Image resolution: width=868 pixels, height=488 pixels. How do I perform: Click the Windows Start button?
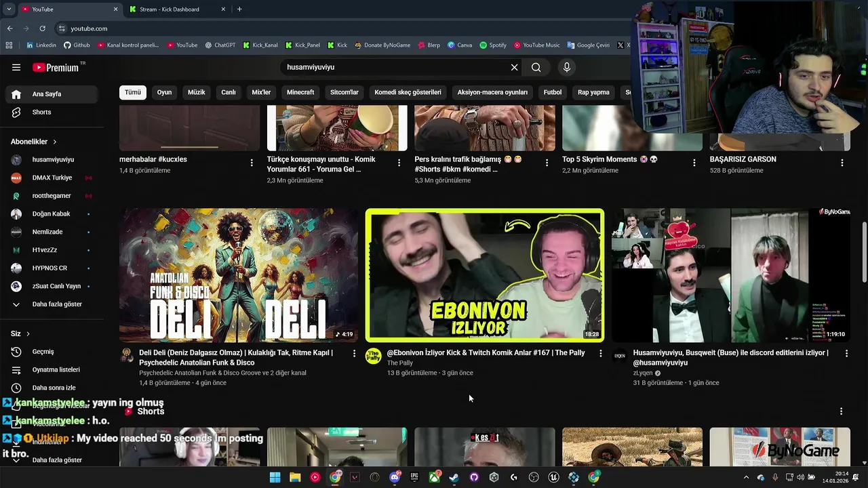point(275,477)
